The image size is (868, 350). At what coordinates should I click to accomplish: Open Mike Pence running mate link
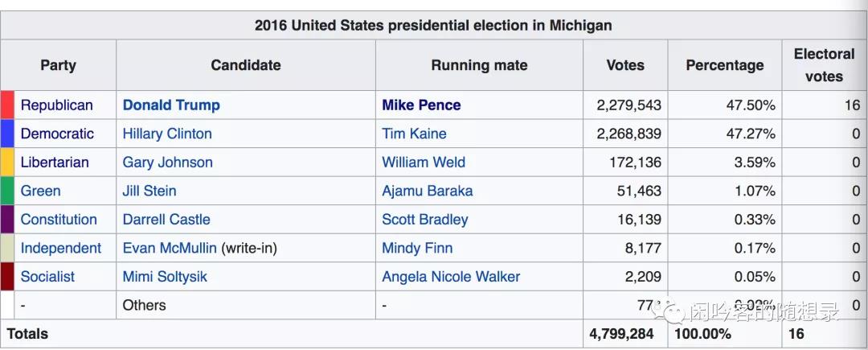coord(421,105)
